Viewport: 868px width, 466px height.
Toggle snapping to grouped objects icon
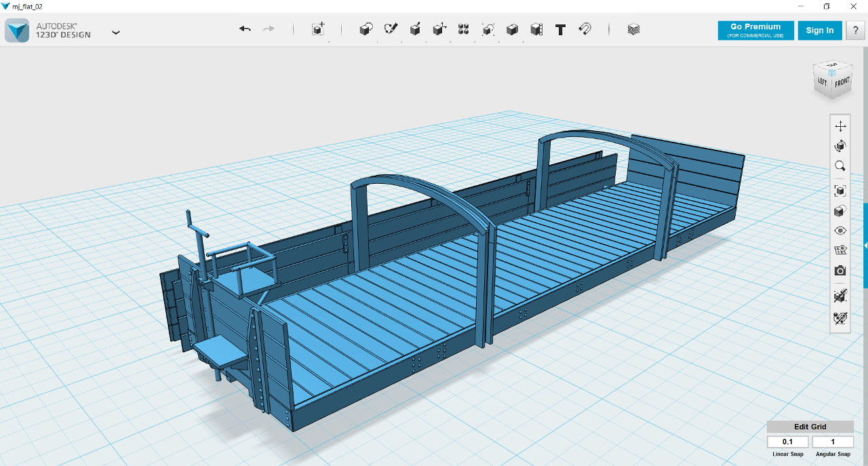pyautogui.click(x=840, y=296)
